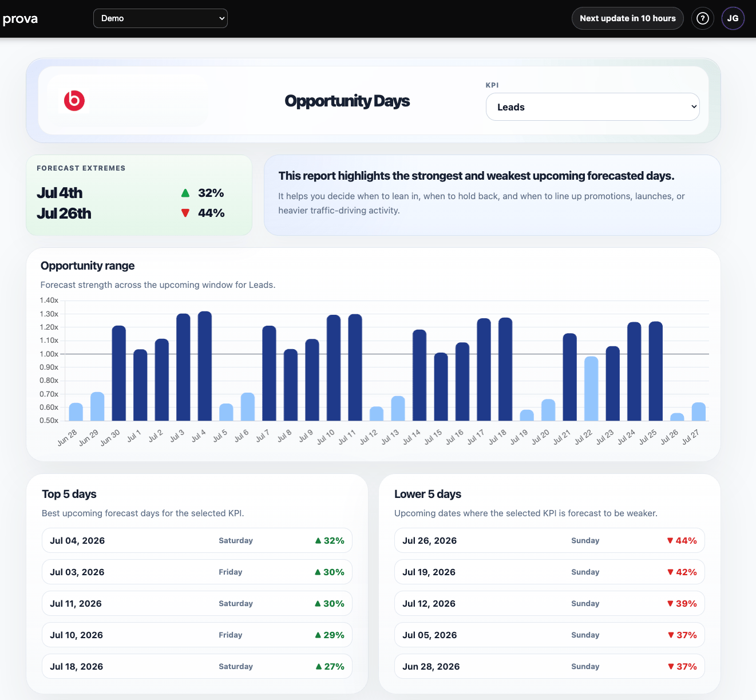Open the Jun 28, 2026 lower day row
Screen dimensions: 756x700
point(549,666)
